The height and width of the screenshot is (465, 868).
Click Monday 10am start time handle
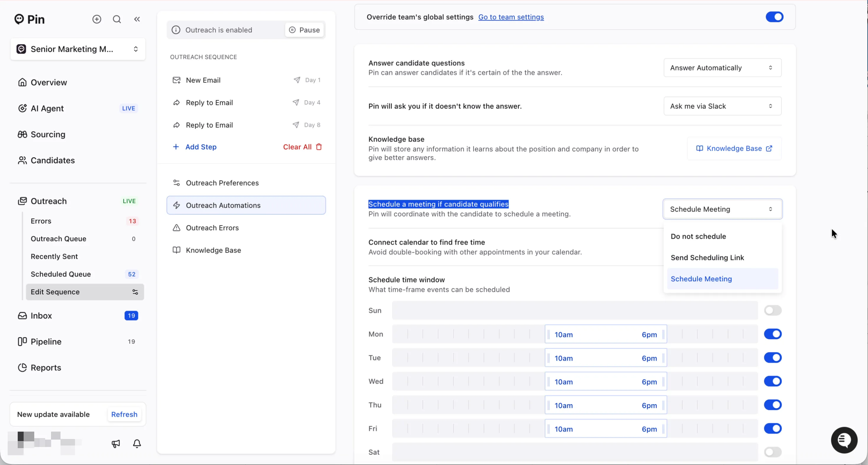(x=549, y=334)
